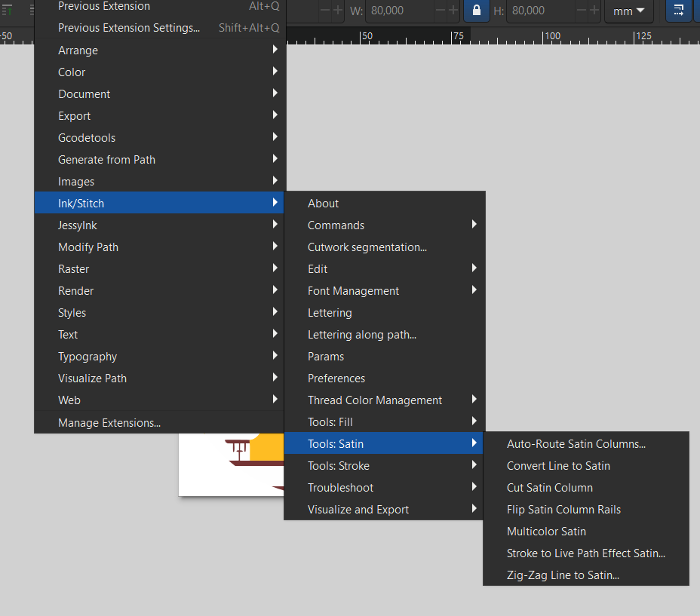The width and height of the screenshot is (700, 616).
Task: Expand the Commands submenu
Action: pos(385,225)
